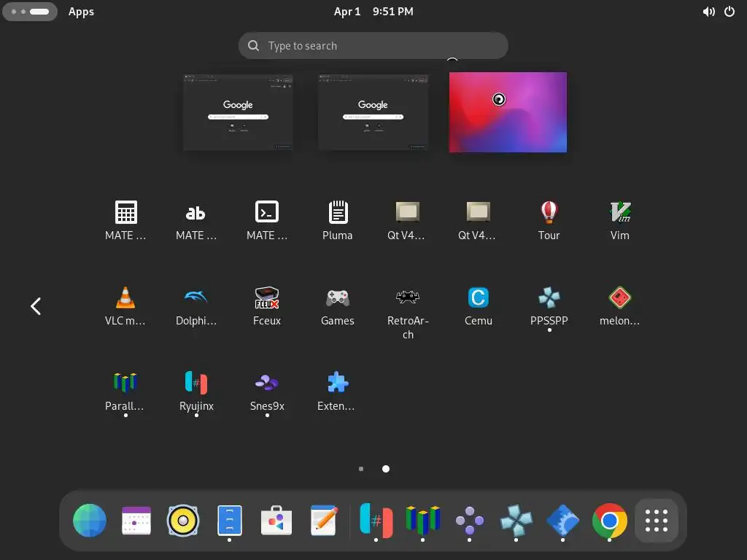
Task: Open Calendar from the dock
Action: 136,520
